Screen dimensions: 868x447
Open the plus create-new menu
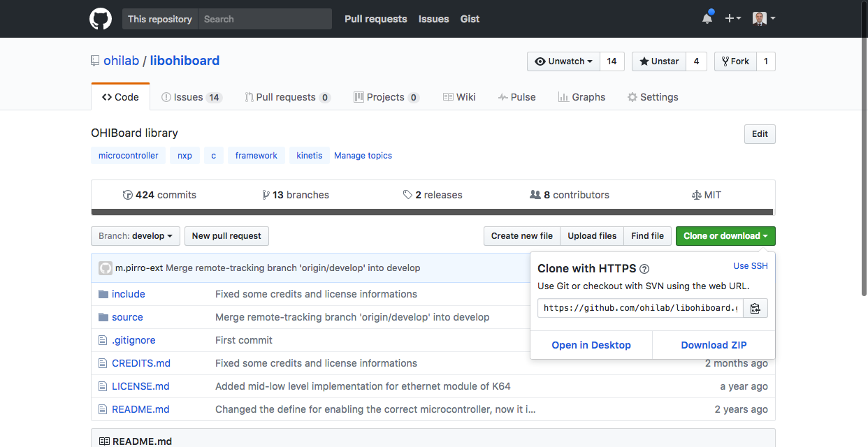coord(732,19)
